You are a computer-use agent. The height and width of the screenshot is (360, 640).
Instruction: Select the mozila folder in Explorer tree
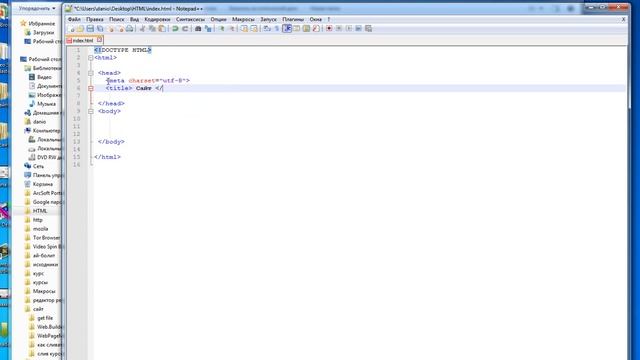click(40, 229)
